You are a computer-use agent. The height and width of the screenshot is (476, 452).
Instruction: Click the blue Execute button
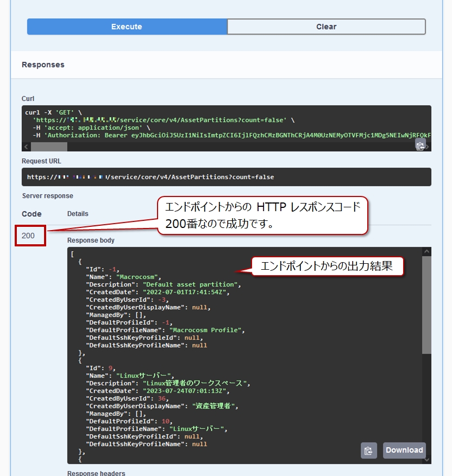pos(127,27)
